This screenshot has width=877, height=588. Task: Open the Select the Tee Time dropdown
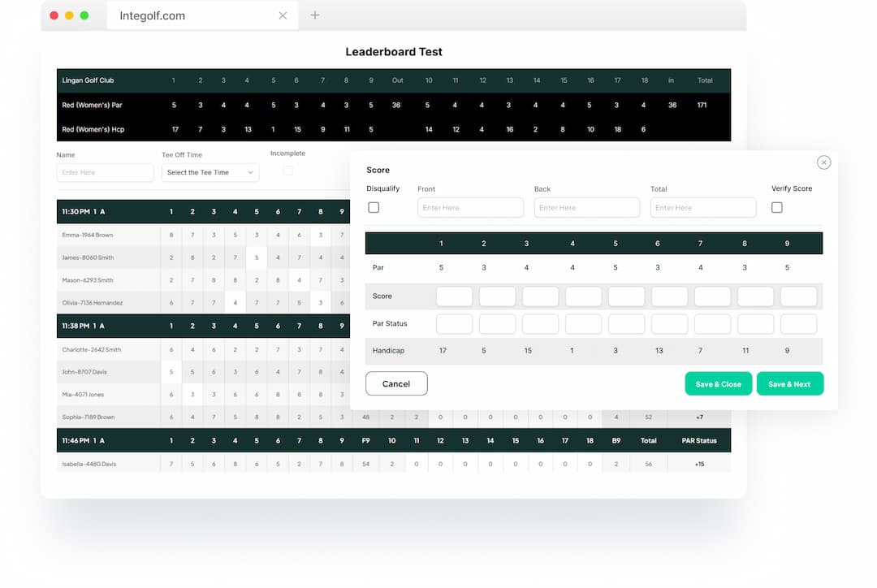click(210, 172)
